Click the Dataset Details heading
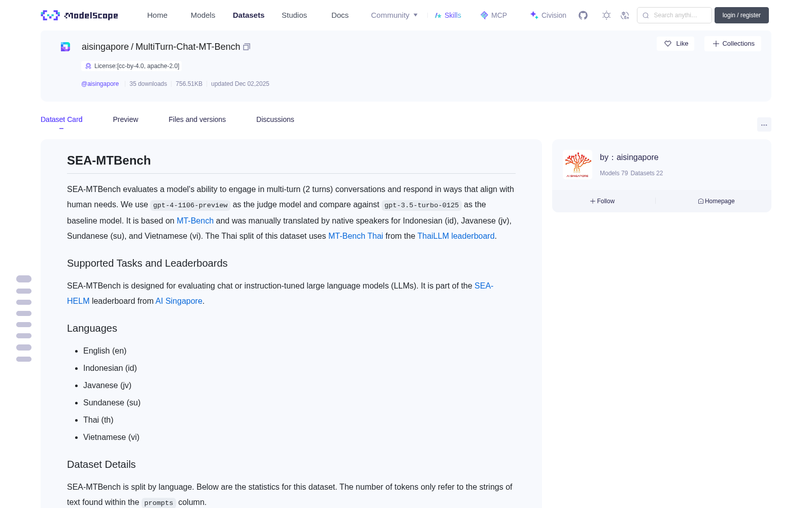The image size is (812, 508). (x=101, y=465)
